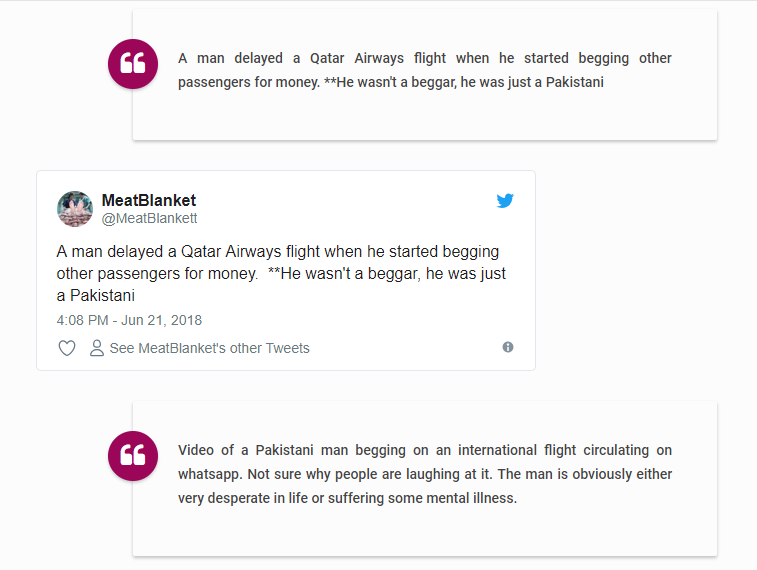The height and width of the screenshot is (570, 757).
Task: Click the word Pakistani in tweet text
Action: 102,295
